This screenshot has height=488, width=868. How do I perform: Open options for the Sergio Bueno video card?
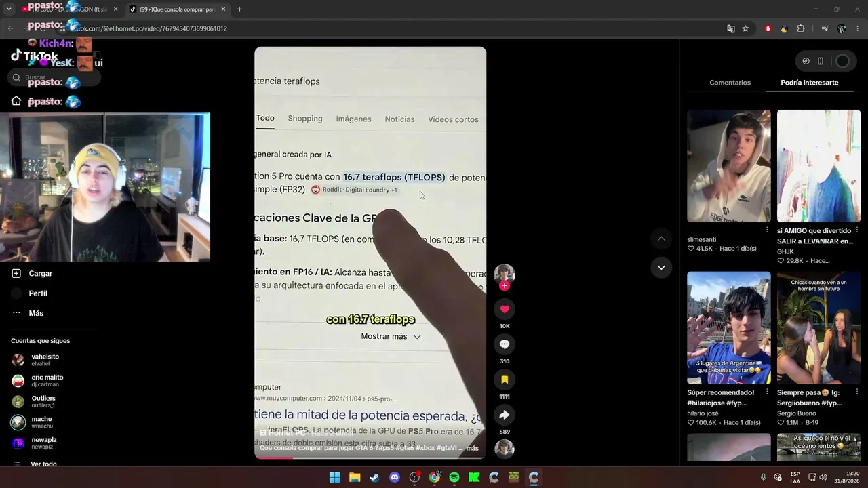point(857,392)
